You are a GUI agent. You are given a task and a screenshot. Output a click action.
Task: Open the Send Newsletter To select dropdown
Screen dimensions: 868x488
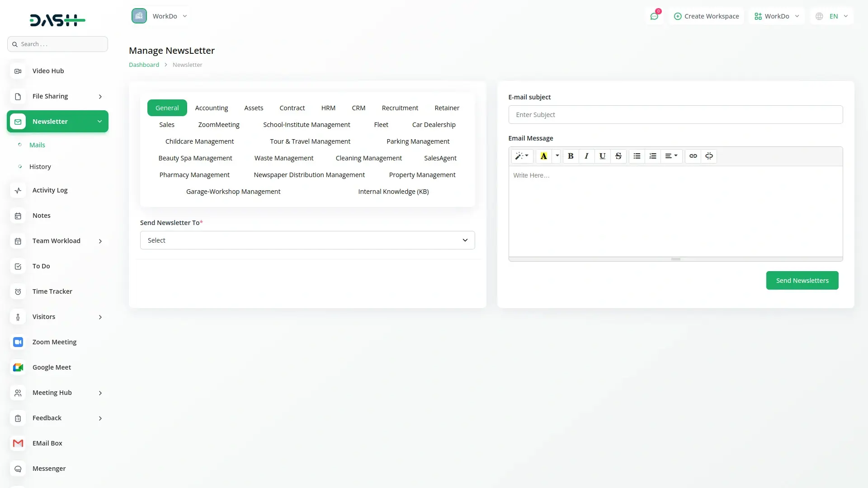(307, 240)
